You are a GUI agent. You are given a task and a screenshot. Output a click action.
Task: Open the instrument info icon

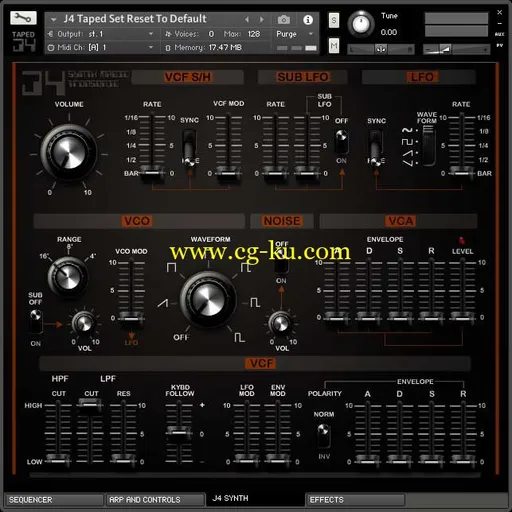pyautogui.click(x=308, y=20)
